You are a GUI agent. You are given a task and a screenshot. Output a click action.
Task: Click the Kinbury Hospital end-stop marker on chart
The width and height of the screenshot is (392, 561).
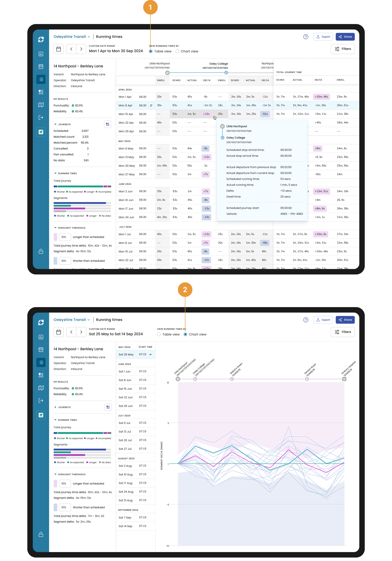344,379
